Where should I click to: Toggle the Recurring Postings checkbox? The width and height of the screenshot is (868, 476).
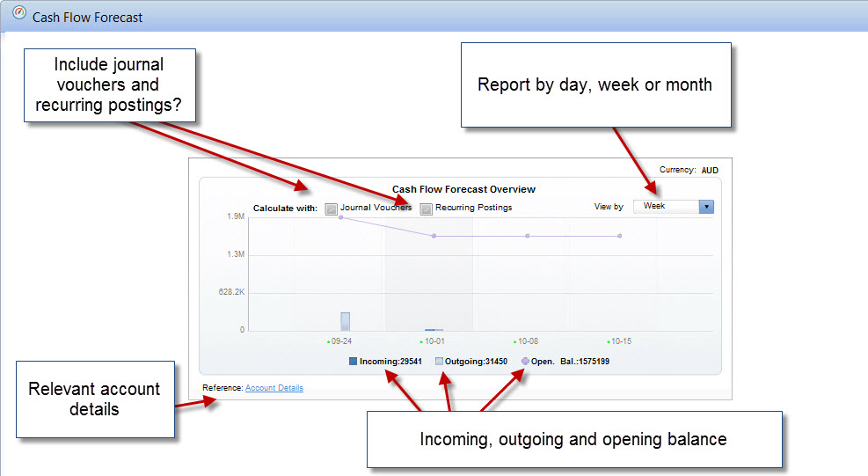tap(427, 209)
